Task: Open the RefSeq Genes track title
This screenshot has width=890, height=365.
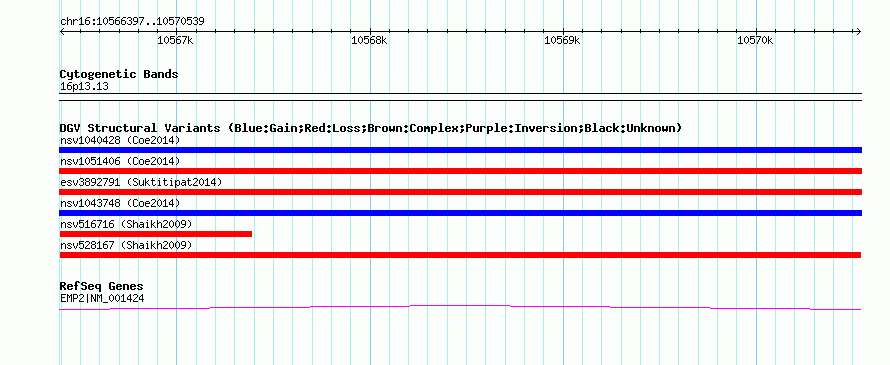Action: click(102, 286)
